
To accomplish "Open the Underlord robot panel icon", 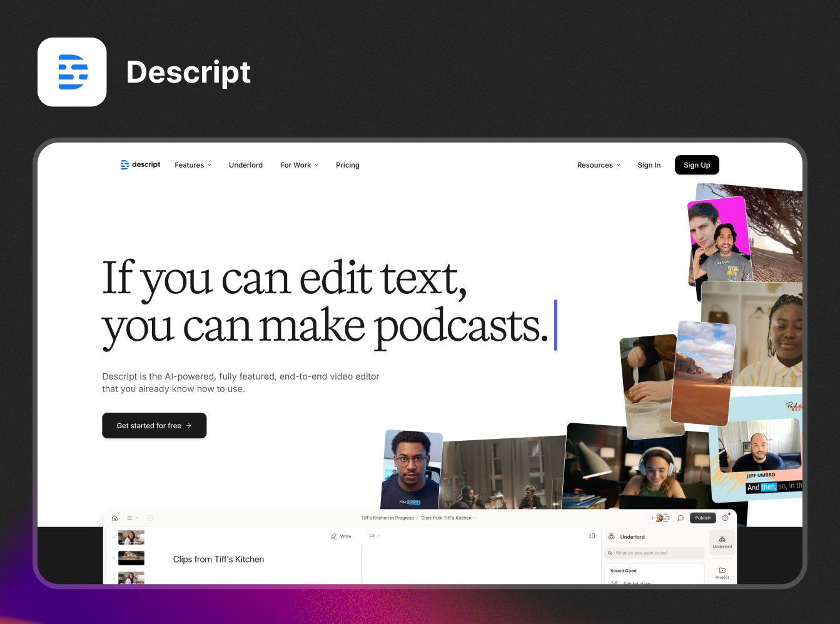I will 722,541.
